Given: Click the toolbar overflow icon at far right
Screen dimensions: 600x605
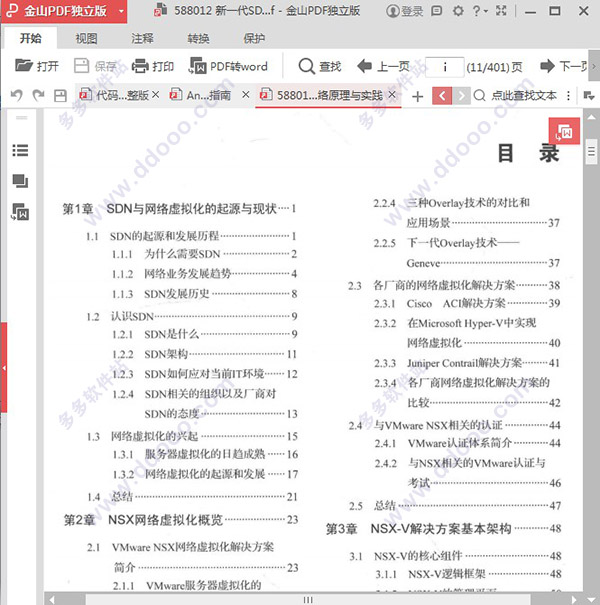Looking at the screenshot, I should (589, 96).
